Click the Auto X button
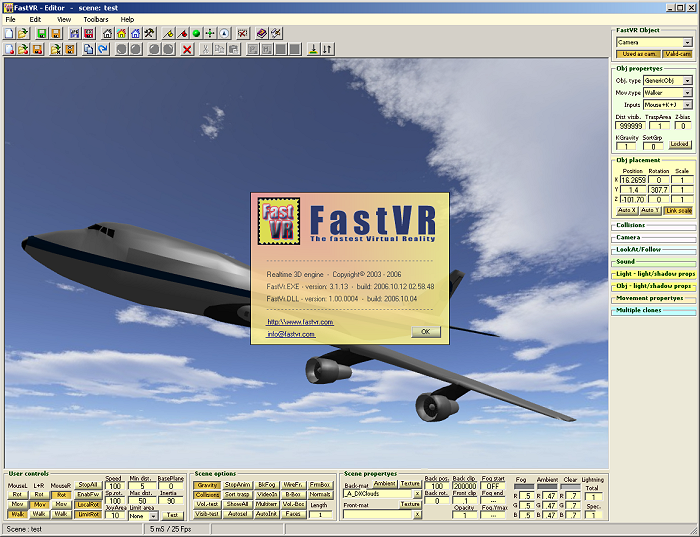 pyautogui.click(x=627, y=210)
